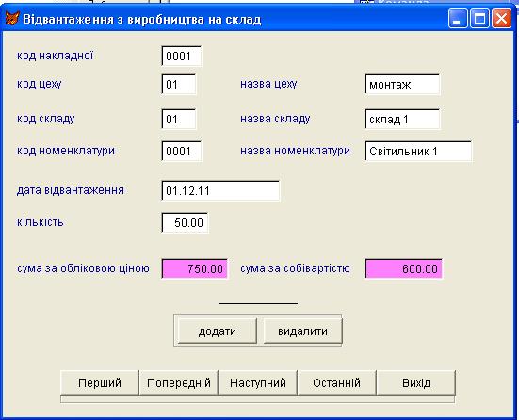Image resolution: width=519 pixels, height=420 pixels.
Task: Click the 'дата відвантаження' label
Action: pos(71,190)
